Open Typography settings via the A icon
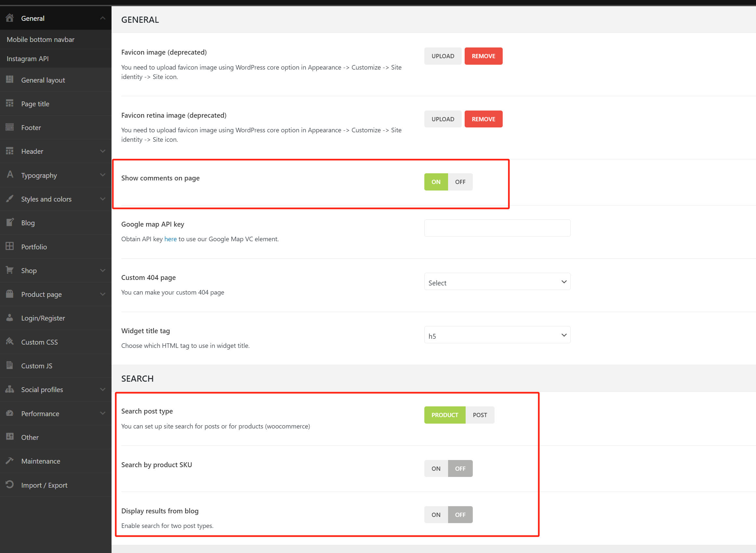This screenshot has height=553, width=756. 10,175
